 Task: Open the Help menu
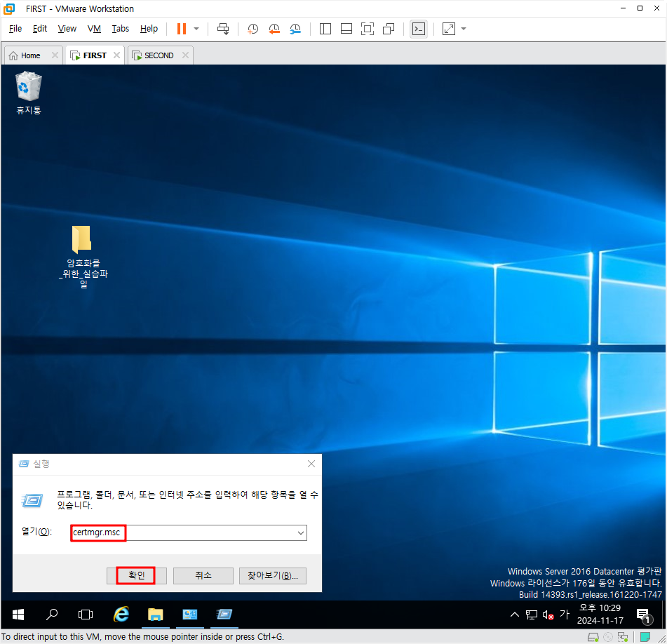[149, 29]
